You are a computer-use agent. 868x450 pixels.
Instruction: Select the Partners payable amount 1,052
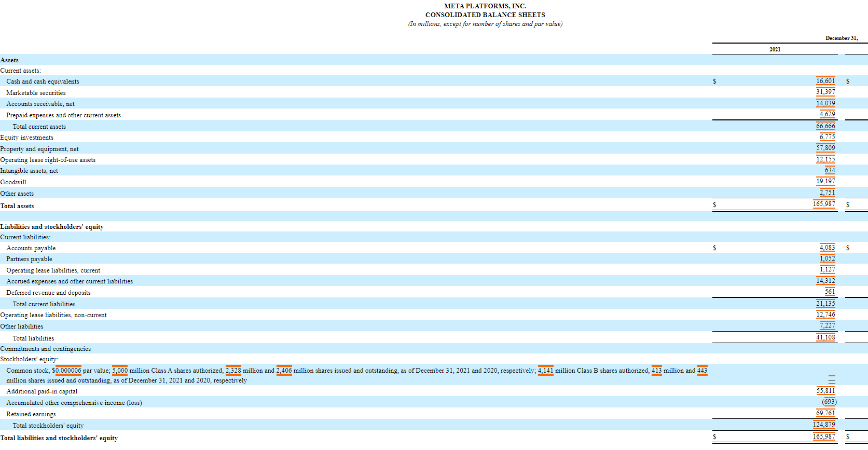tap(827, 258)
